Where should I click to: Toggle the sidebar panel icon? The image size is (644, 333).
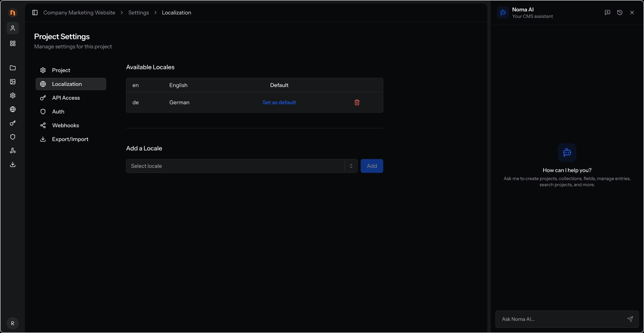[x=35, y=12]
